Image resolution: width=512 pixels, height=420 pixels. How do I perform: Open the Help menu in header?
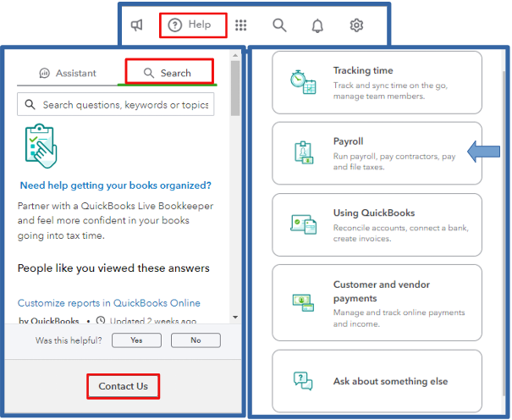[190, 25]
